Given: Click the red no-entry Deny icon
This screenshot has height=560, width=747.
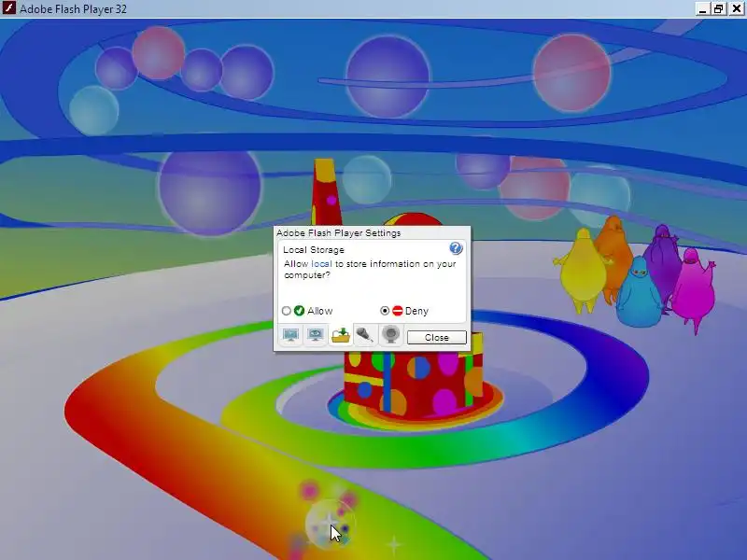Looking at the screenshot, I should (398, 311).
